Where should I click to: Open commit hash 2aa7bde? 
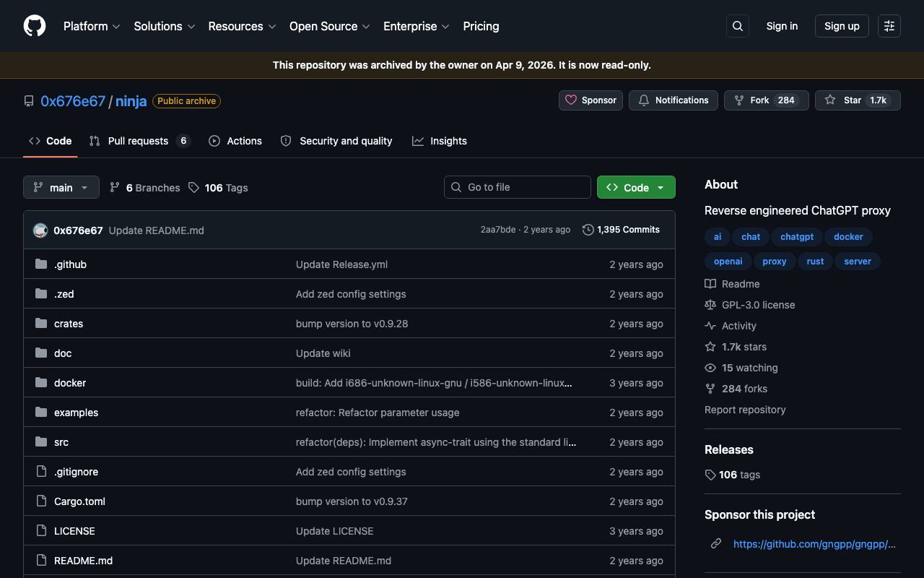click(498, 230)
